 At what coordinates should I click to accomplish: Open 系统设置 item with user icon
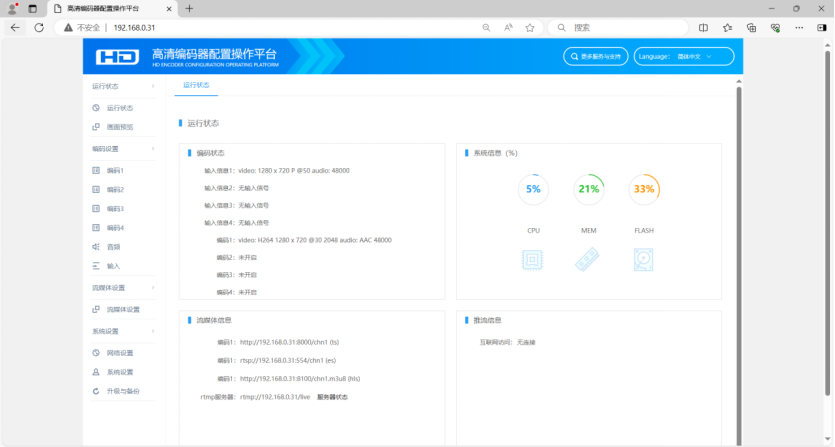click(113, 372)
